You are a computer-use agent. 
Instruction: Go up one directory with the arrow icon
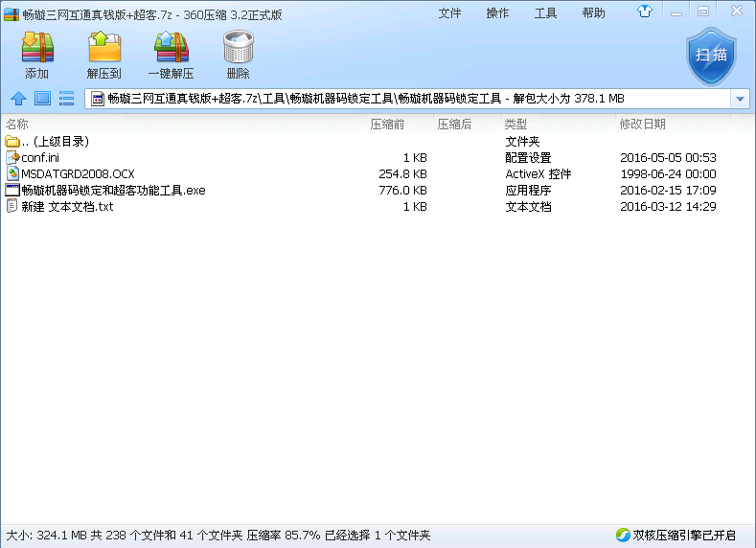coord(17,99)
